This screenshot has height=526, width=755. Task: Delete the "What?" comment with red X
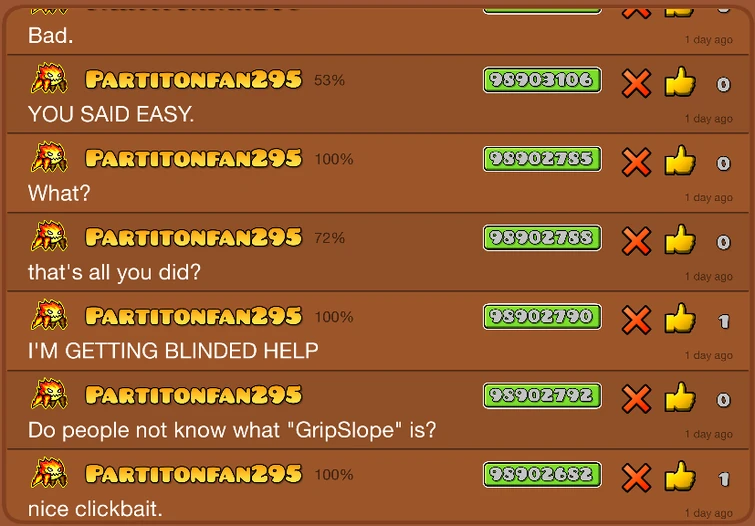point(637,162)
